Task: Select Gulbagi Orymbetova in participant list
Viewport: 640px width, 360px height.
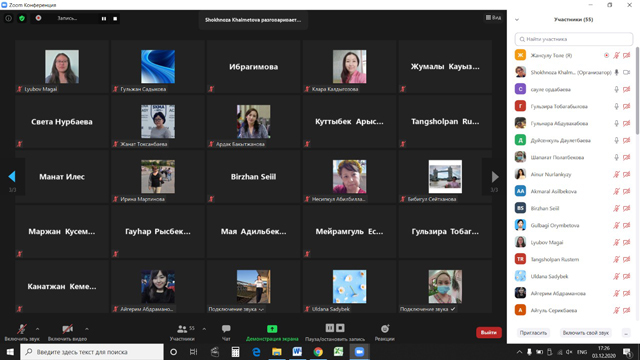Action: [x=573, y=225]
